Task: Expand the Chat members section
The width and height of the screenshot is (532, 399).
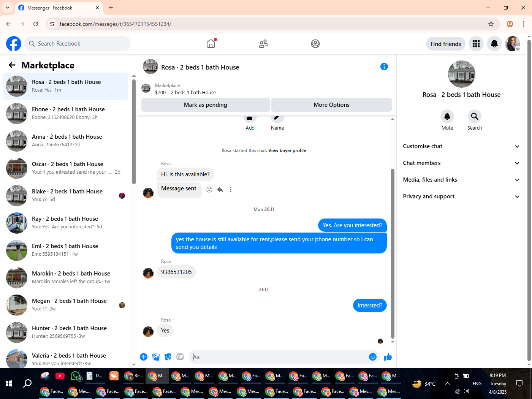Action: coord(461,163)
